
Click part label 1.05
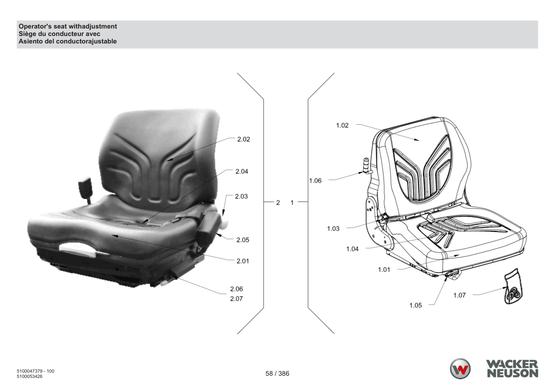click(416, 306)
